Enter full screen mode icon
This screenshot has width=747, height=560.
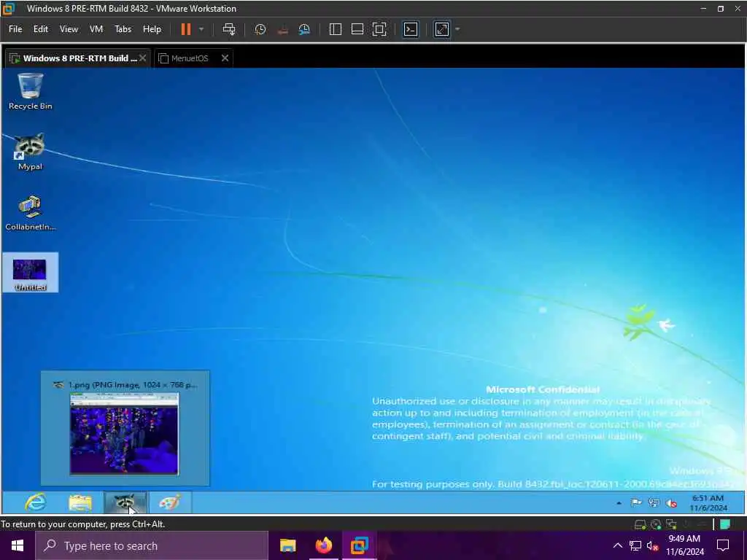click(379, 29)
